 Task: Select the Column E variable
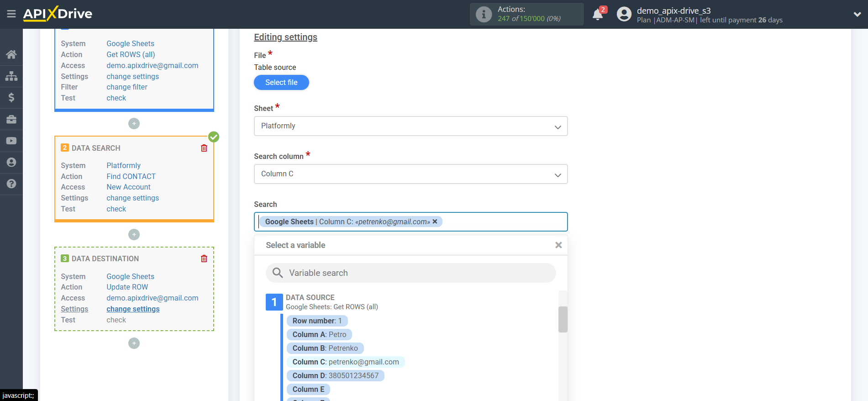coord(308,389)
